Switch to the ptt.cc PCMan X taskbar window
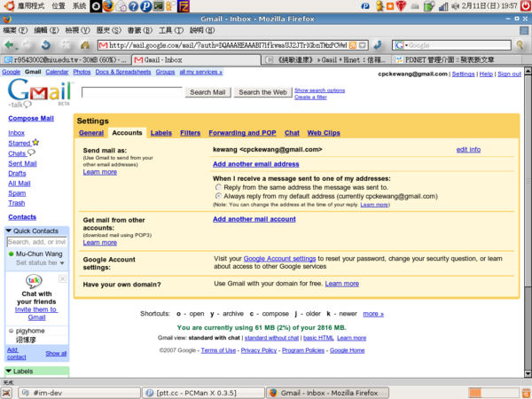This screenshot has width=532, height=399. (x=202, y=393)
